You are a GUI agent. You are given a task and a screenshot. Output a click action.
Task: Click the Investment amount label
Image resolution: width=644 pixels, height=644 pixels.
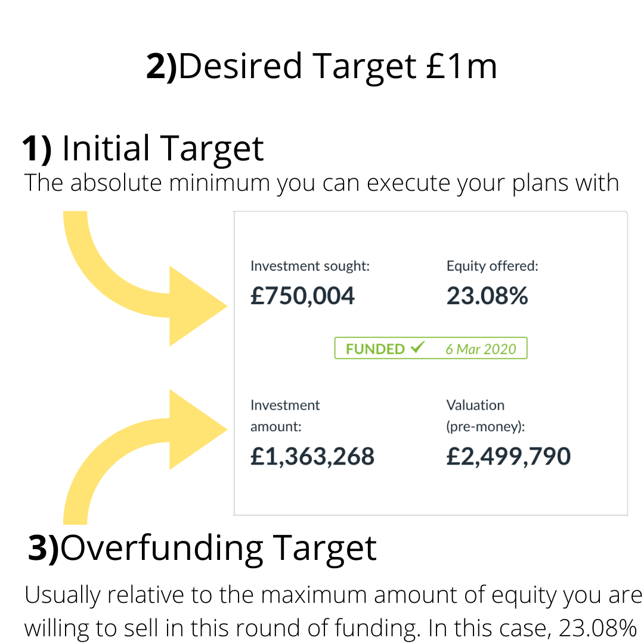(x=285, y=416)
